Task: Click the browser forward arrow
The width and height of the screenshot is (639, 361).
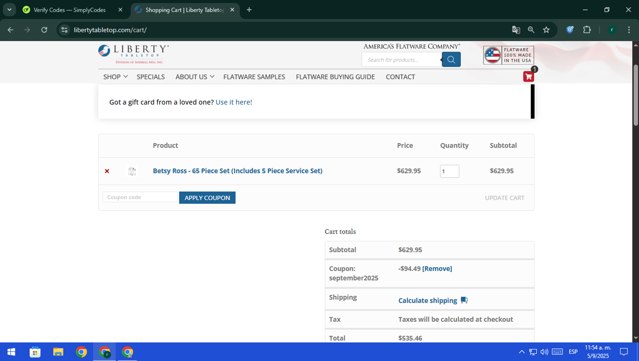Action: tap(27, 30)
